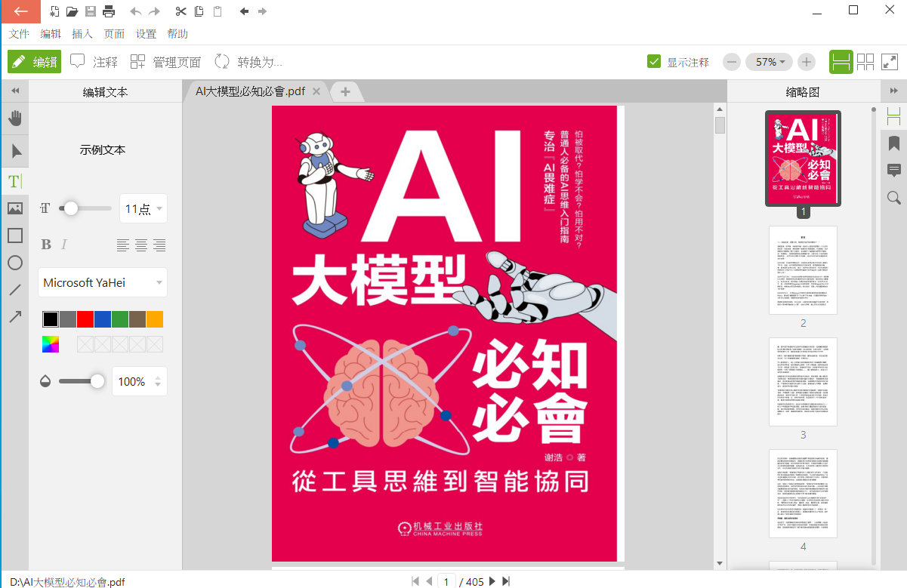
Task: Select the insert image tool
Action: [x=15, y=208]
